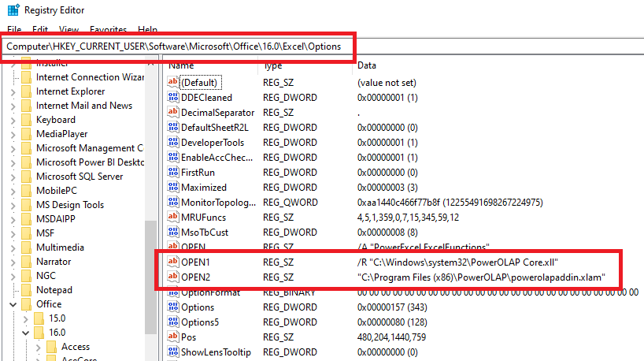Click the Internet Explorer folder icon

coord(26,91)
